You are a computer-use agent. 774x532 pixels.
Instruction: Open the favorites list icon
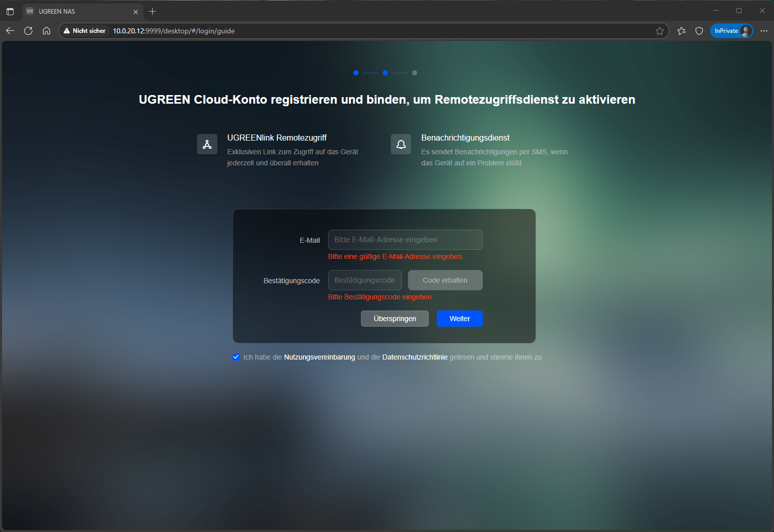tap(681, 31)
